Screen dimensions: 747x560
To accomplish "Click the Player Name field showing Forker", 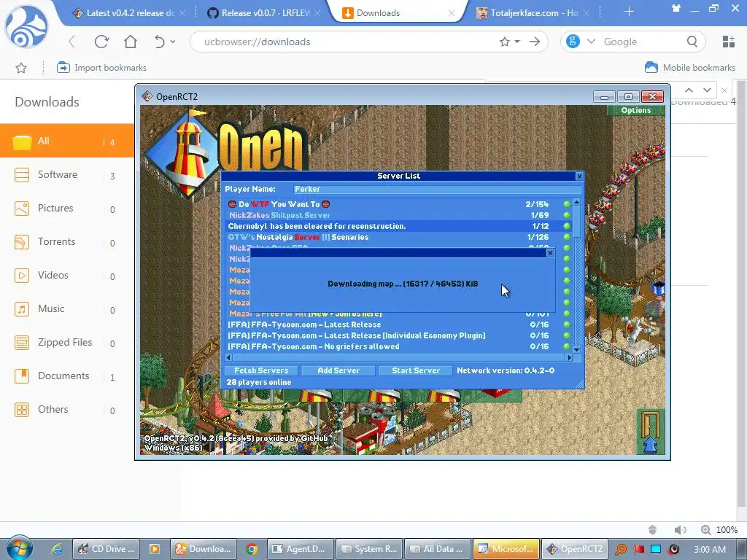I will pyautogui.click(x=437, y=189).
